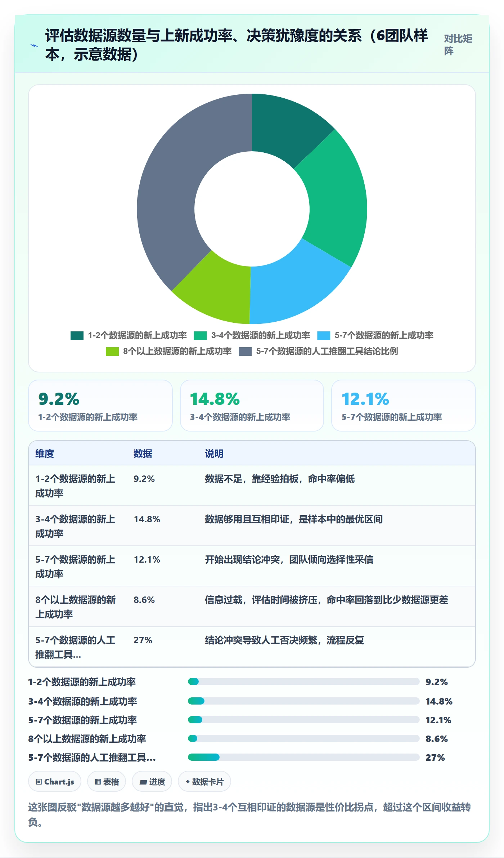Click the 数据卡片 tag chip
The width and height of the screenshot is (504, 858).
(204, 782)
